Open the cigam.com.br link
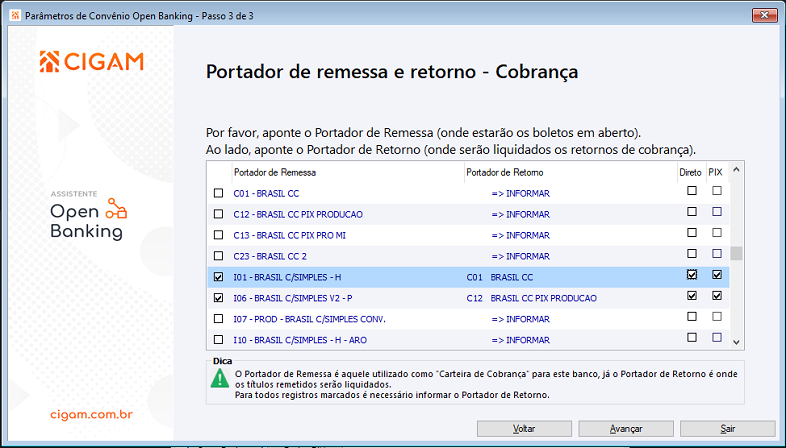 pos(91,413)
